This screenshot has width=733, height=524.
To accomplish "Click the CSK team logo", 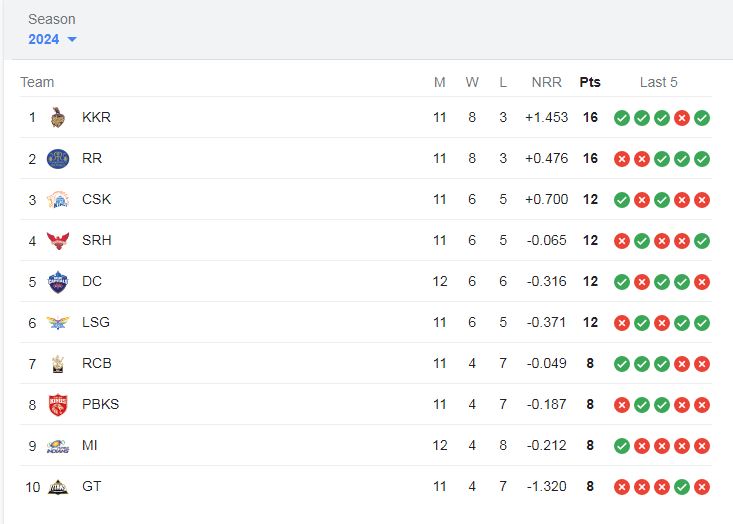I will 58,200.
